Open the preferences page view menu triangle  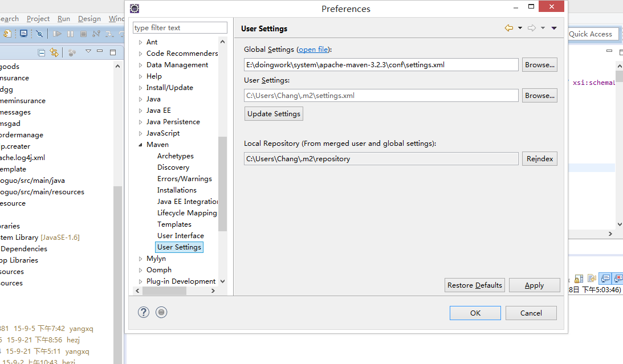554,28
